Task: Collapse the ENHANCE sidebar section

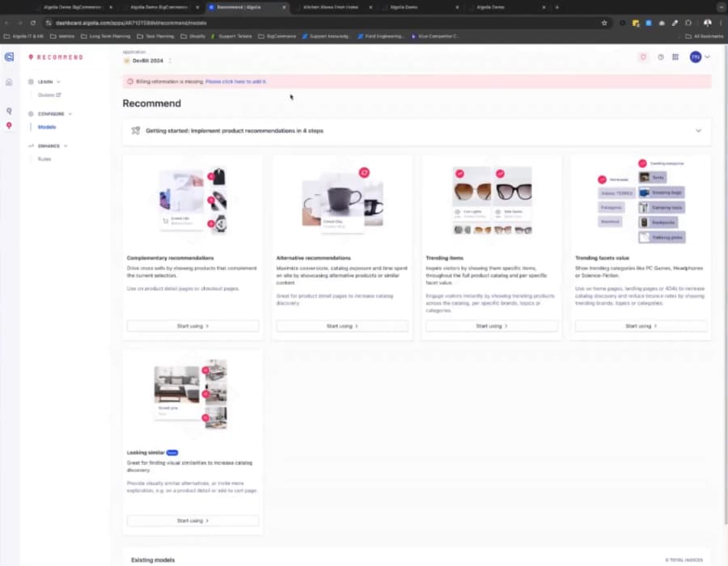Action: (x=49, y=146)
